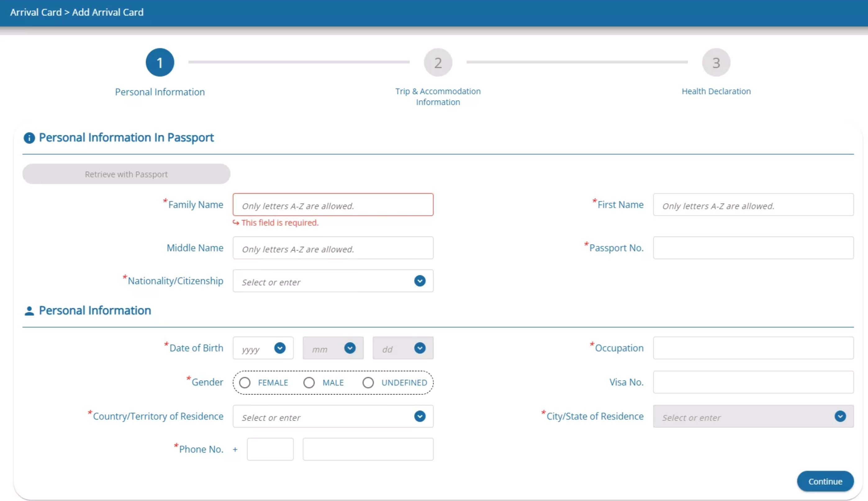868x501 pixels.
Task: Click into the Passport No. field
Action: [753, 248]
